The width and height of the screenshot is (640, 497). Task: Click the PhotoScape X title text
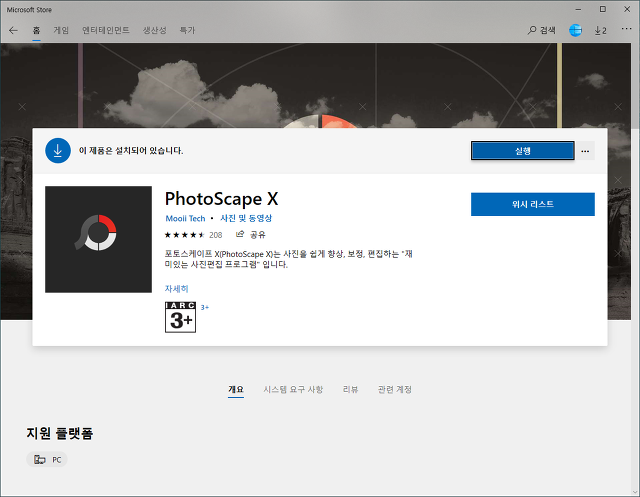click(222, 199)
